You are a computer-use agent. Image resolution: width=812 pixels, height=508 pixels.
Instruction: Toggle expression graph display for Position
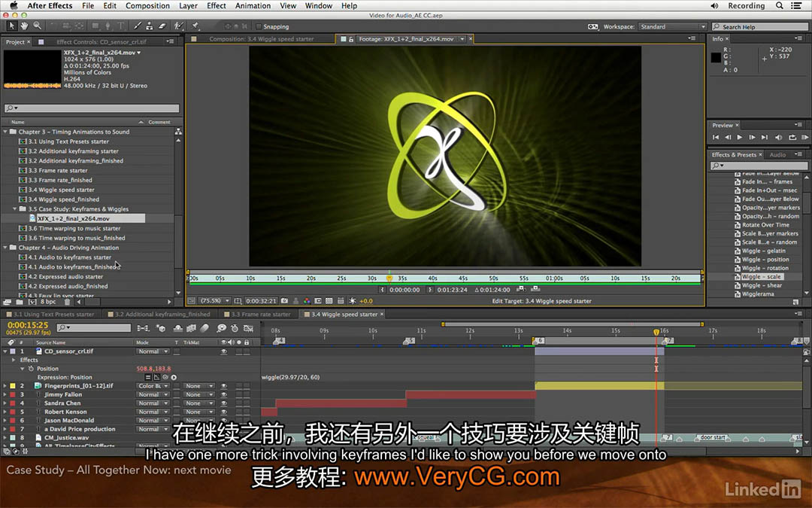coord(156,377)
